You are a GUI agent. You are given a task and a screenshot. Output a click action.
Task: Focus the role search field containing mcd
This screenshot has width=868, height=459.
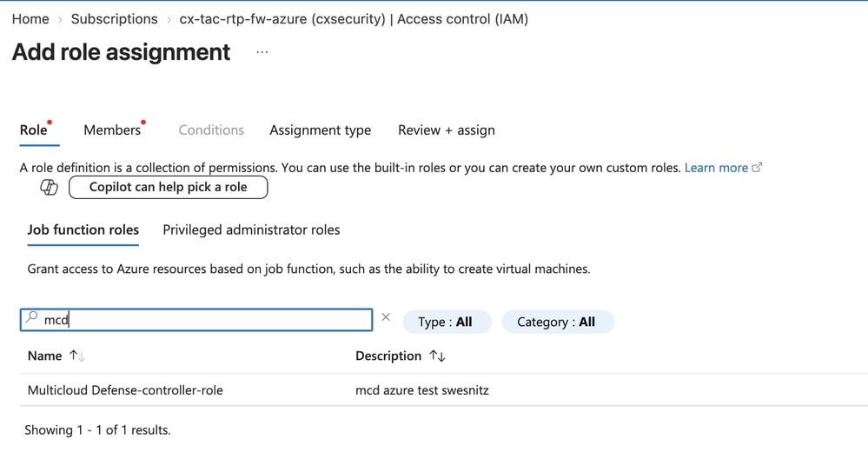tap(196, 320)
